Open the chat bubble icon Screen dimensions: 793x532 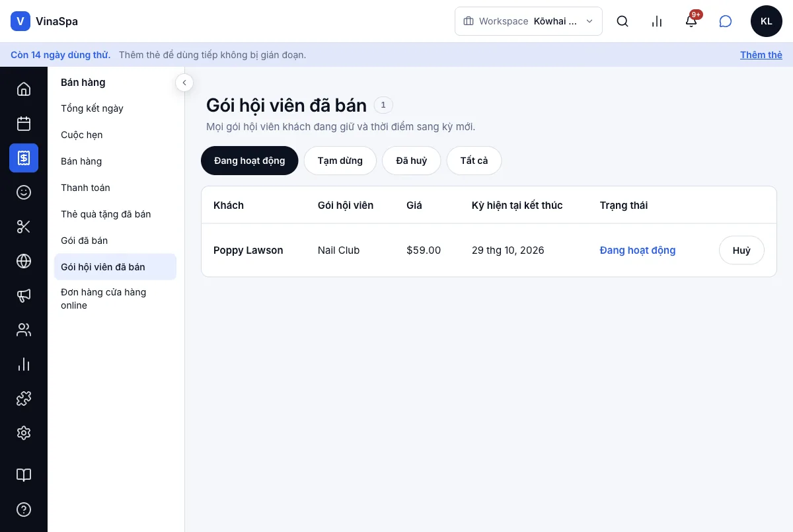click(x=726, y=21)
